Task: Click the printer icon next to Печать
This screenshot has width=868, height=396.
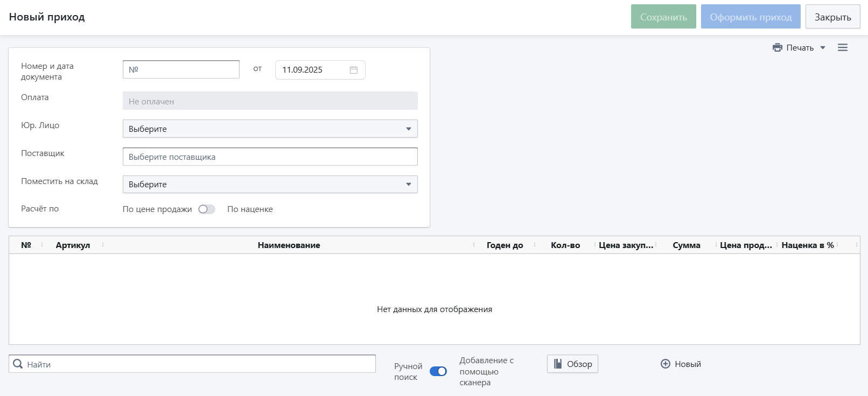Action: click(x=777, y=48)
